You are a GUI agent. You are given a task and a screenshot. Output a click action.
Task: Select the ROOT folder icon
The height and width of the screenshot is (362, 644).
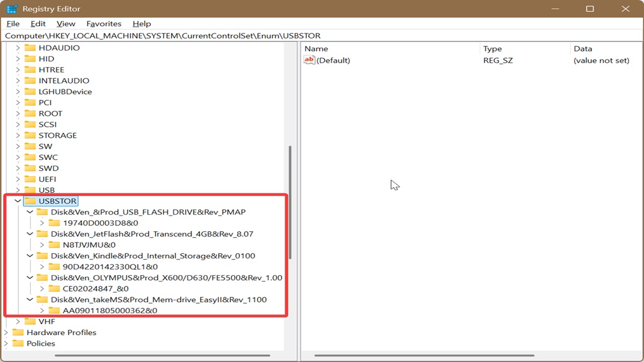click(x=30, y=114)
